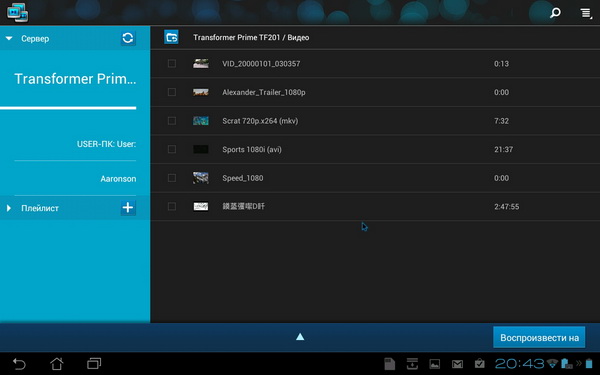Screen dimensions: 600x375
Task: Open the Speed_1080 video thumbnail
Action: [201, 178]
